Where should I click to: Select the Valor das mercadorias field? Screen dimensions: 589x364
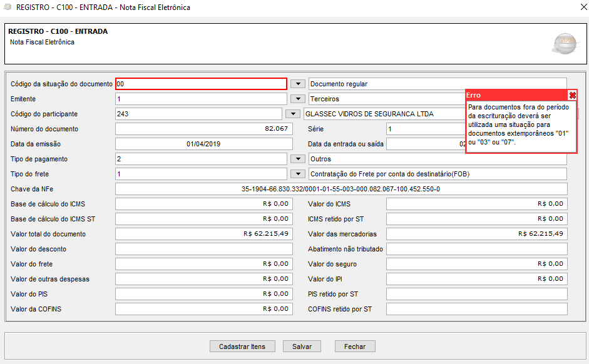(x=476, y=234)
